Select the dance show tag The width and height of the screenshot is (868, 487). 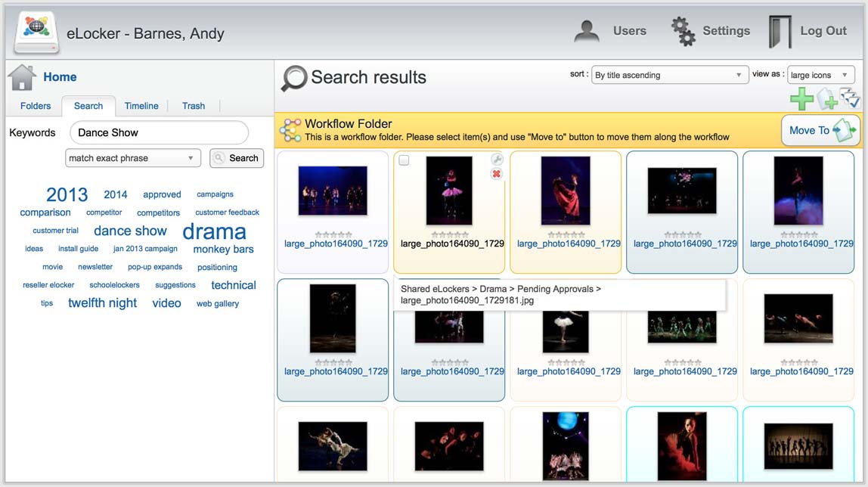(130, 231)
